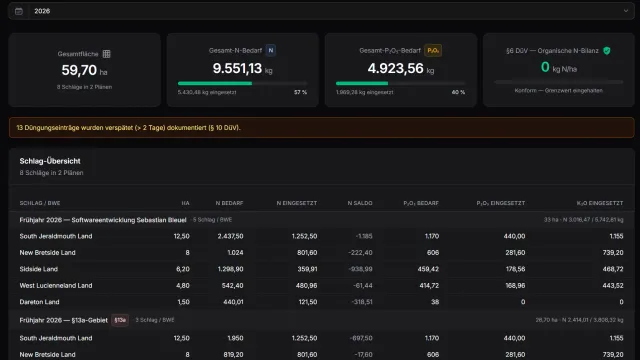Click P₂O₅ Eingesetzt value 178,56
Screen dimensions: 640x360
coord(515,269)
